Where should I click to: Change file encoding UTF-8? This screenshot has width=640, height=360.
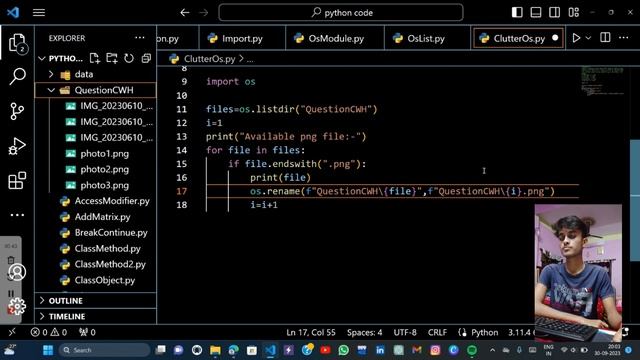405,332
